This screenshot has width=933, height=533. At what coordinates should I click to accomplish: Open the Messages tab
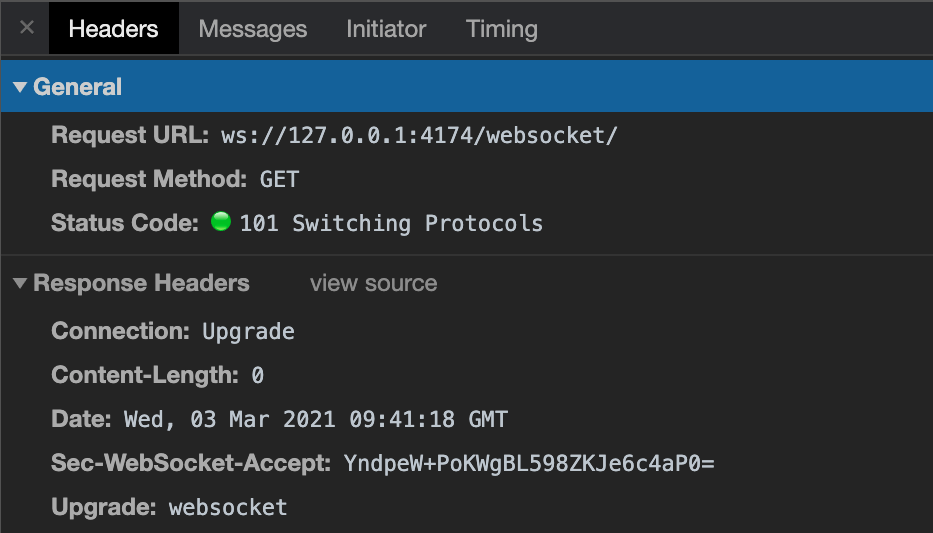[x=253, y=29]
